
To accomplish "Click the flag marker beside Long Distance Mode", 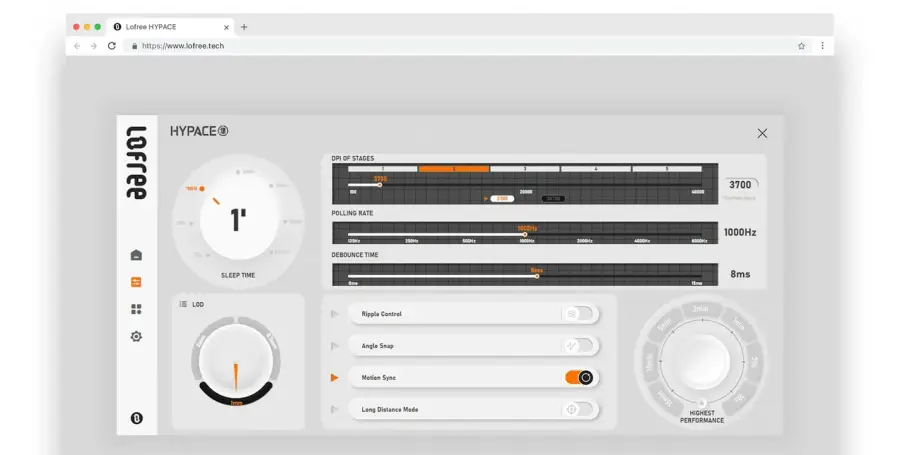I will click(335, 409).
